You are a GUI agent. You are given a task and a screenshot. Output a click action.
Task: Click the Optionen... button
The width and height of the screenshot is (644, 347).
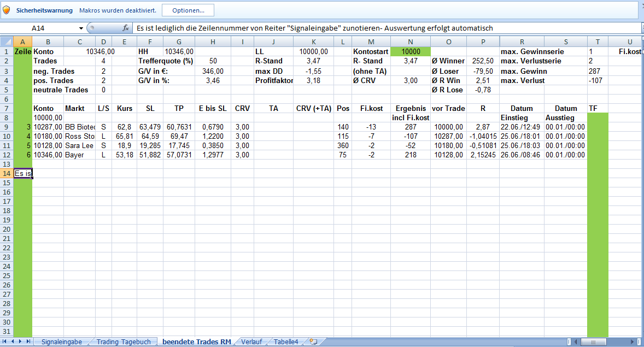(x=188, y=10)
